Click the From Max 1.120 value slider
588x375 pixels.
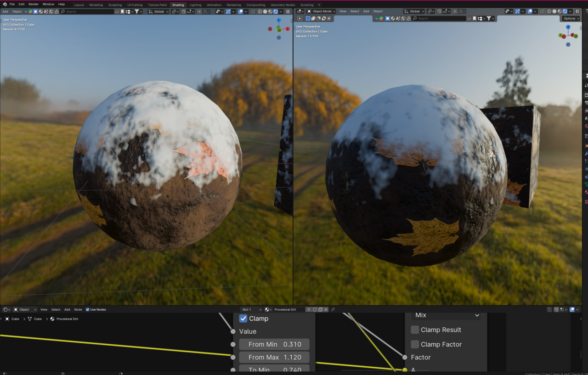[274, 357]
